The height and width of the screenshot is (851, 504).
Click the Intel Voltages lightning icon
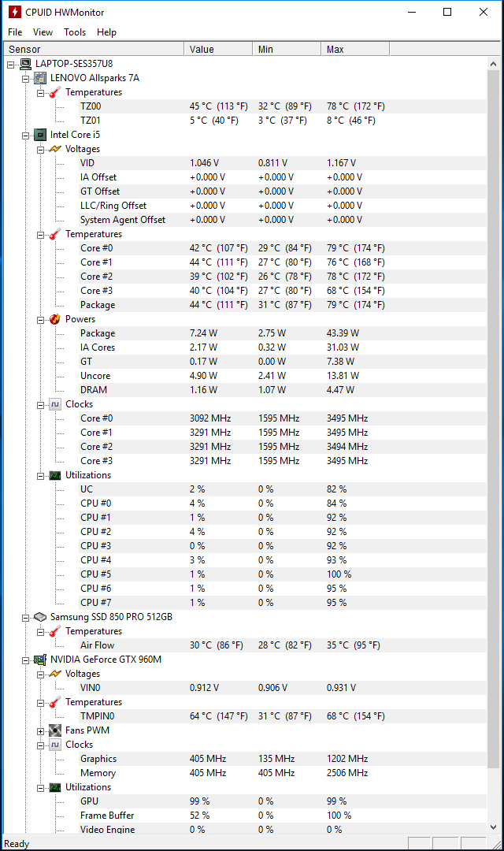tap(55, 149)
